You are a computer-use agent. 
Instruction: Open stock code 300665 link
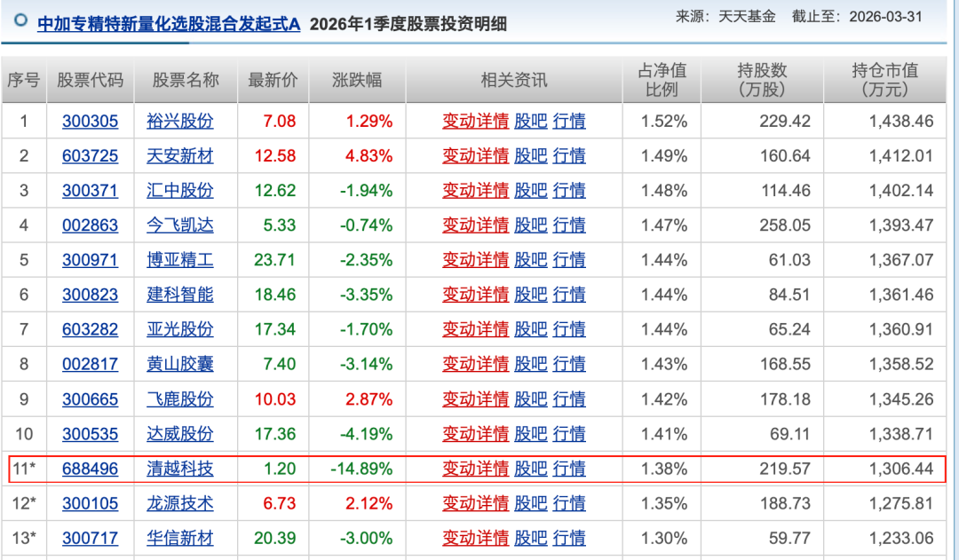90,399
